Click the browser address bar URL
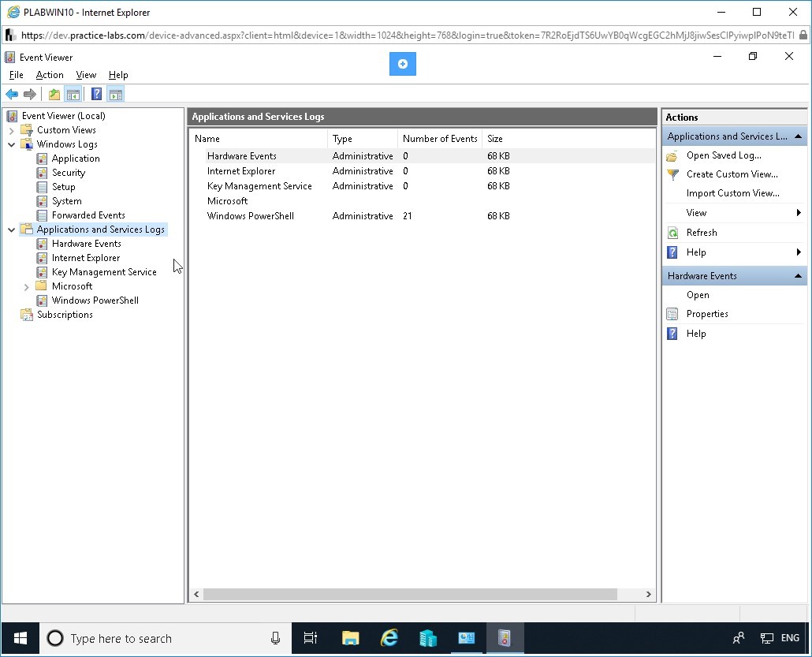Viewport: 812px width, 657px height. point(407,35)
